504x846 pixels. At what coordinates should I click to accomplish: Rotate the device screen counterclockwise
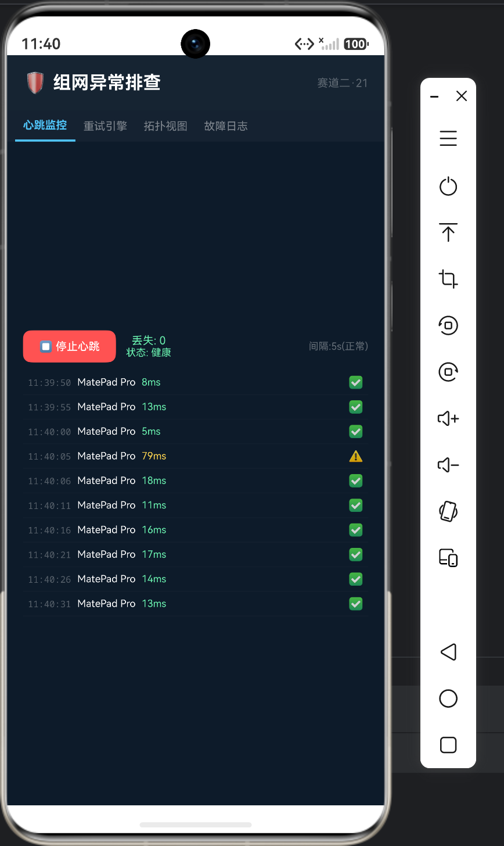448,325
